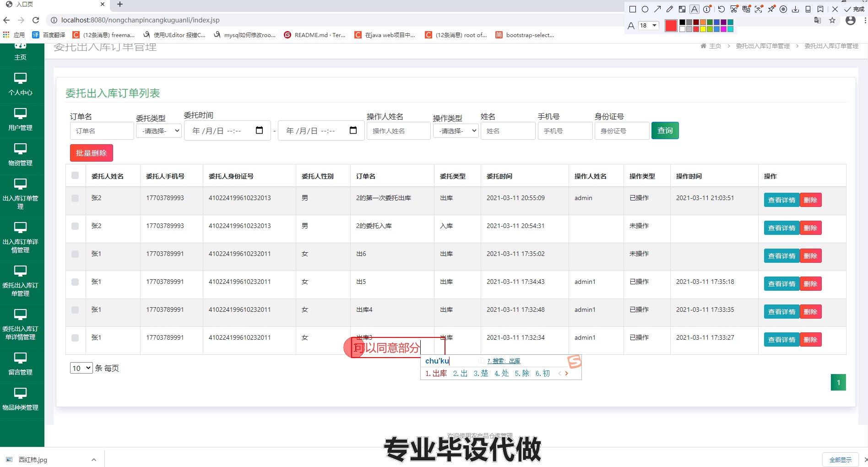The image size is (868, 467).
Task: Click the scissors long-screenshot icon
Action: (734, 9)
